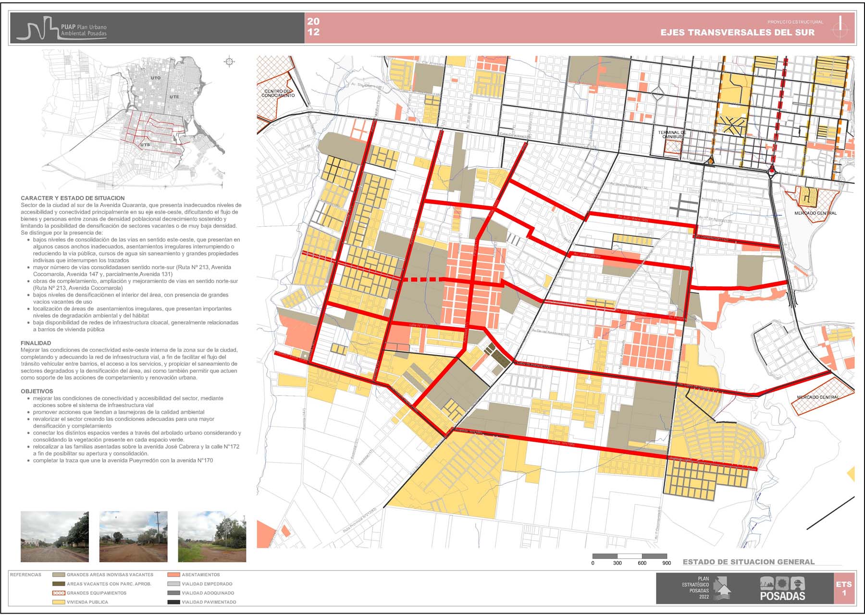
Task: Click the FINALIDAD heading
Action: [36, 343]
